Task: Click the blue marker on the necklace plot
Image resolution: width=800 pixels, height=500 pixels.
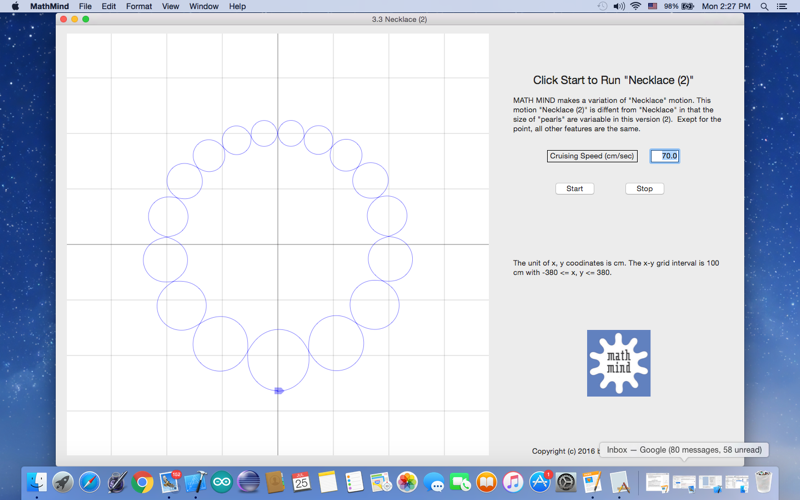Action: (x=279, y=391)
